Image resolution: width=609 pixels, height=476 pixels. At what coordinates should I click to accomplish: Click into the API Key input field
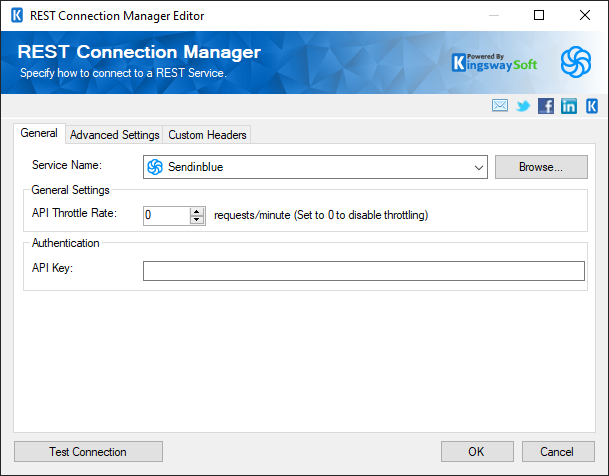[x=364, y=271]
